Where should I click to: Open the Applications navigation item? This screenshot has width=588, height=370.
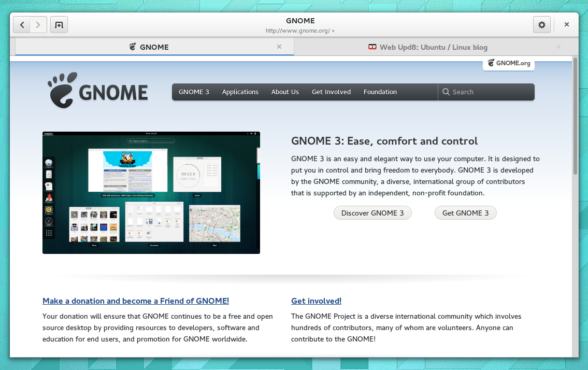240,92
